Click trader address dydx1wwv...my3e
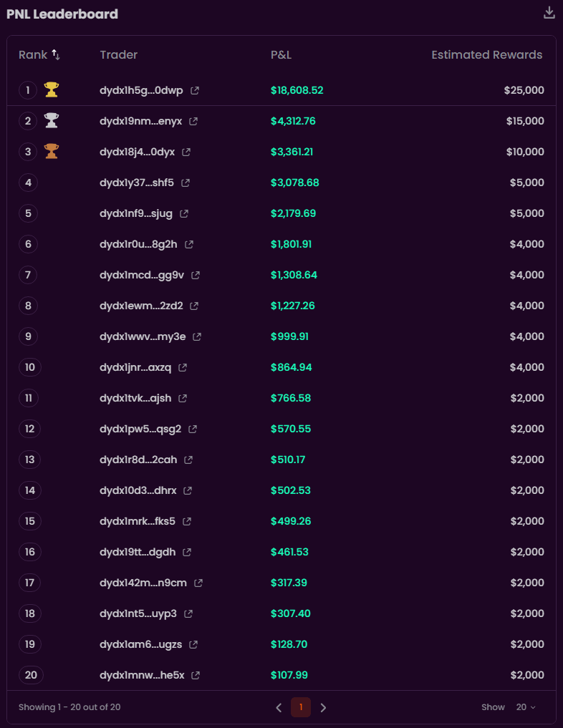The width and height of the screenshot is (563, 728). 143,337
